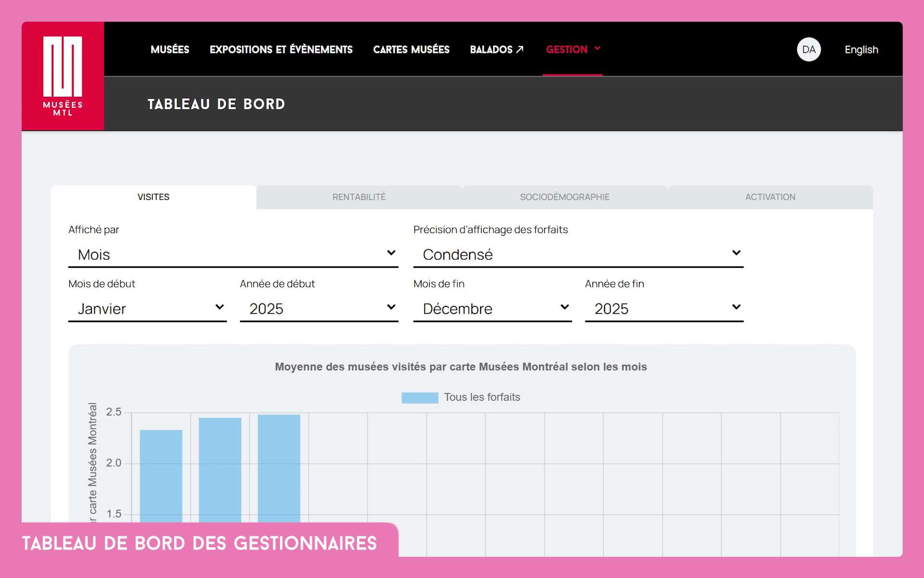The height and width of the screenshot is (578, 924).
Task: Click the Tous les forfaits legend label
Action: [x=482, y=397]
